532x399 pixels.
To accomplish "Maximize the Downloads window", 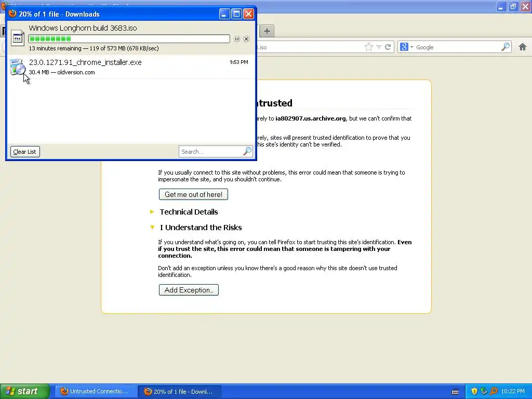I will 236,14.
